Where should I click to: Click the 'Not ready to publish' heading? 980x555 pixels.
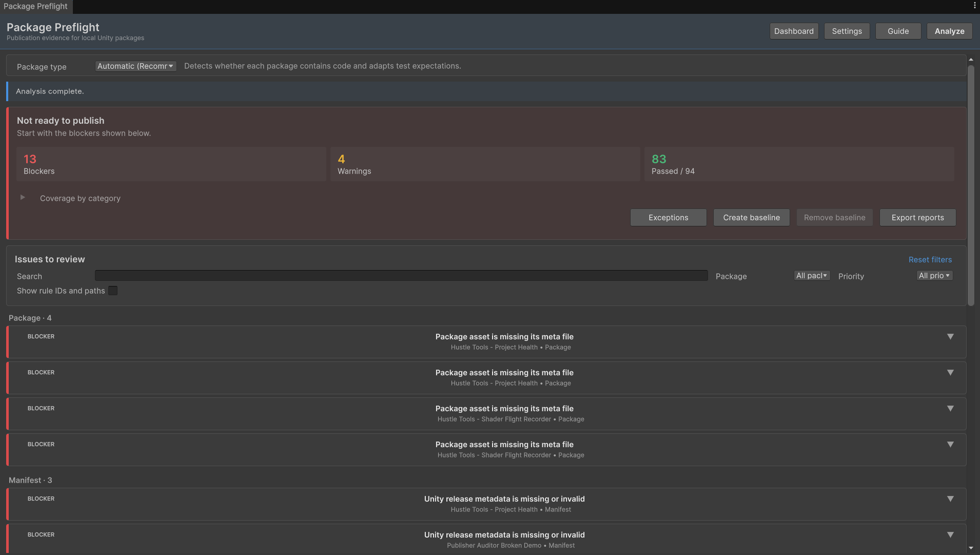click(61, 121)
